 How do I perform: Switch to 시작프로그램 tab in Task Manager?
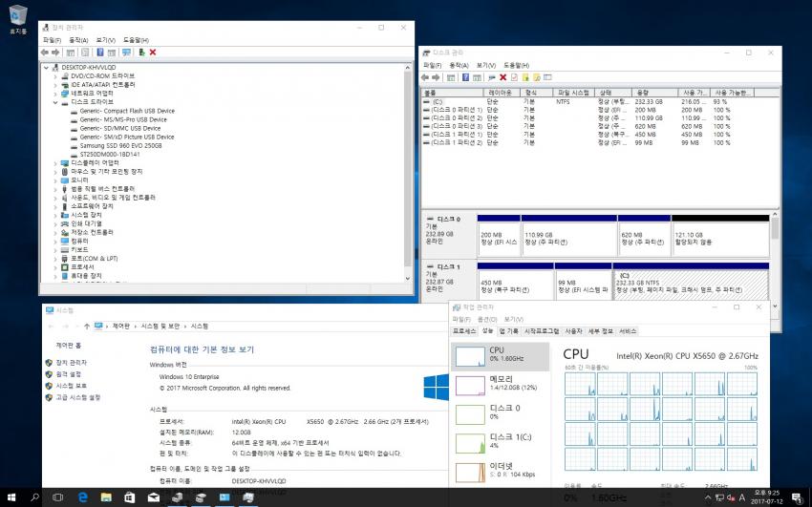542,331
